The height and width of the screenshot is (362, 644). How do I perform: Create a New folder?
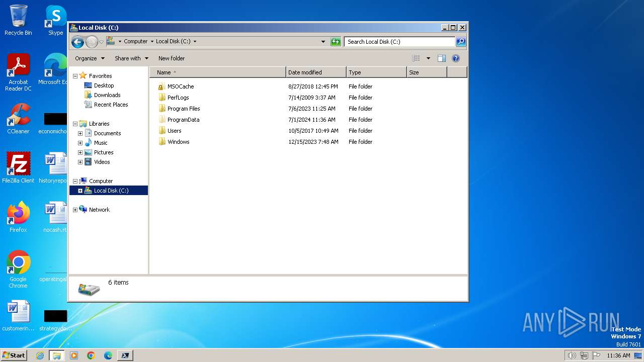[172, 58]
